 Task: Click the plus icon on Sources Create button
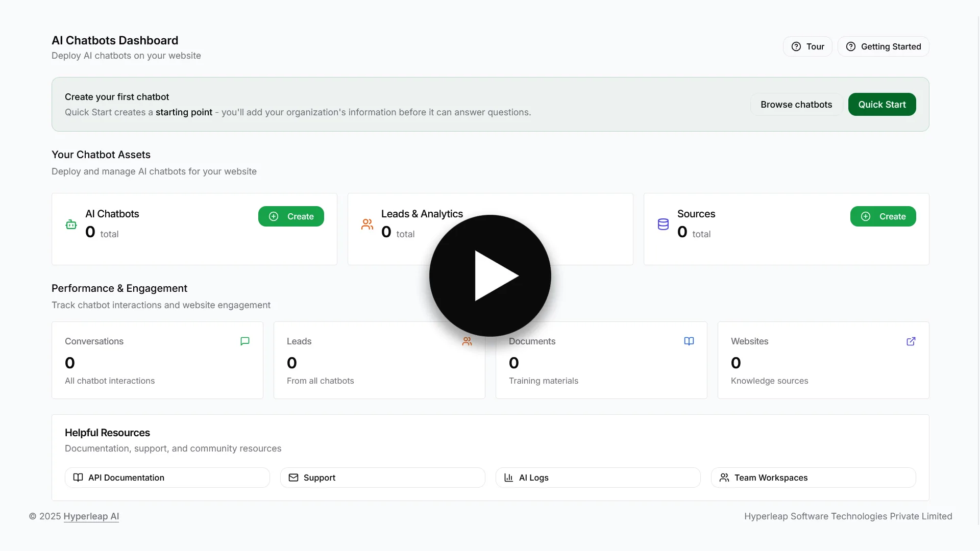pyautogui.click(x=865, y=216)
